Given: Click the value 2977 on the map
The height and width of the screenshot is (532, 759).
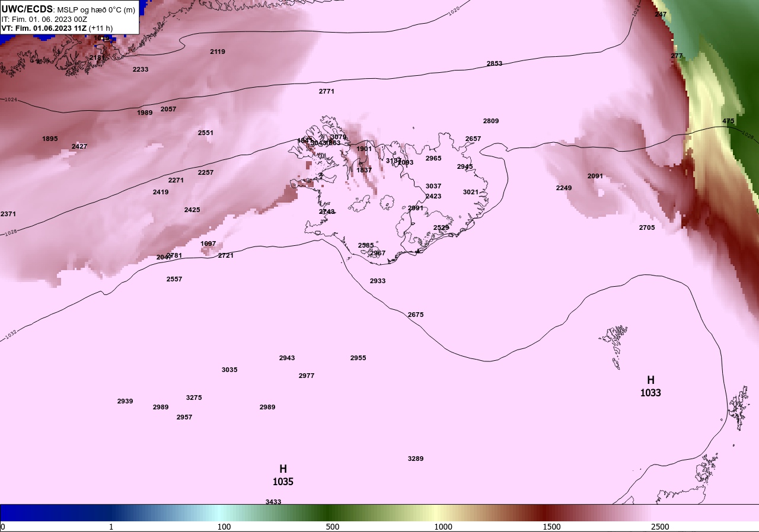Looking at the screenshot, I should coord(307,376).
